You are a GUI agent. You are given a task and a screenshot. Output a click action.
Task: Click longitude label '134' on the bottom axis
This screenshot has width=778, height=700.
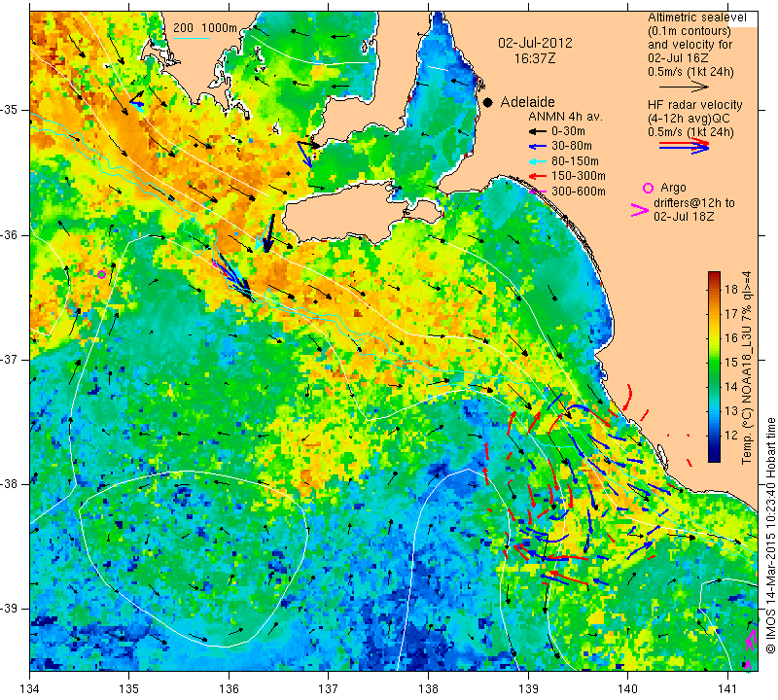coord(30,689)
